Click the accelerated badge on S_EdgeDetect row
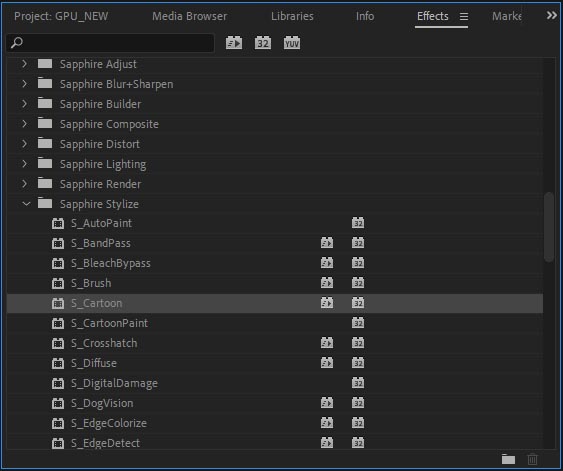Image resolution: width=563 pixels, height=471 pixels. (327, 443)
